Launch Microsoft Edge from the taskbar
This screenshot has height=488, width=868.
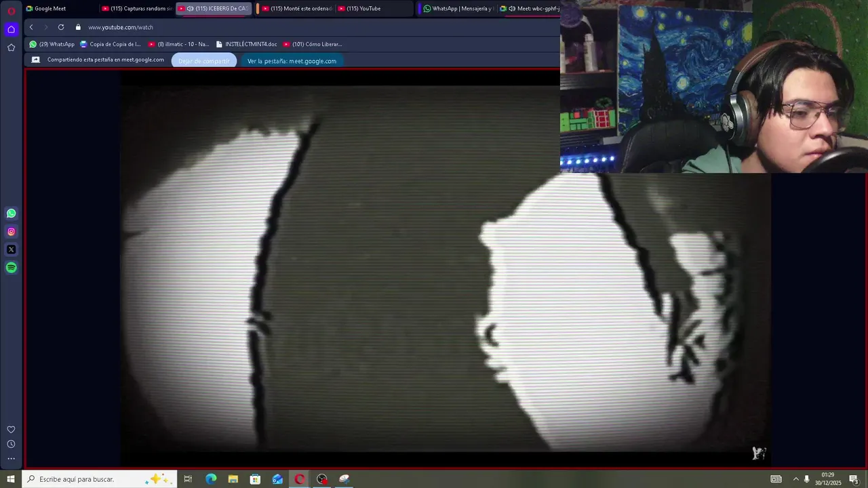[x=211, y=479]
